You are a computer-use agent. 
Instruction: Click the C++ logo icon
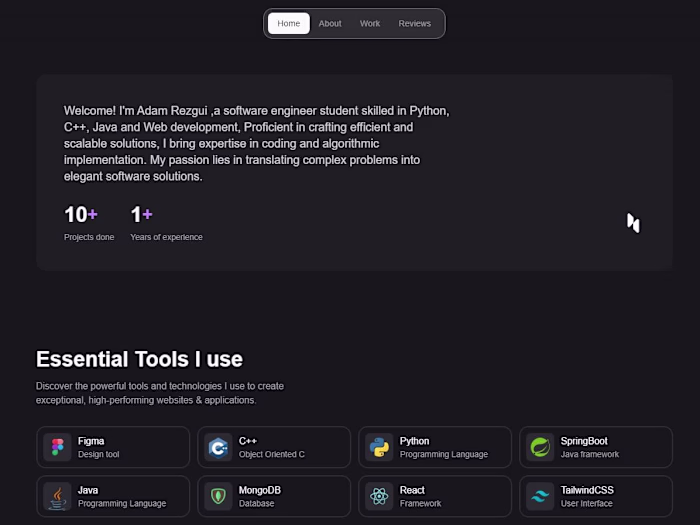[x=218, y=447]
